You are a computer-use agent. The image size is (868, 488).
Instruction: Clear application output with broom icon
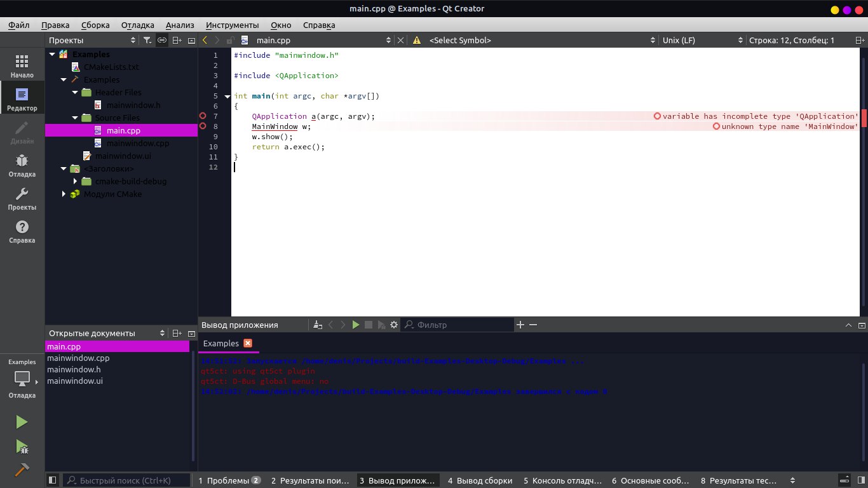[318, 325]
